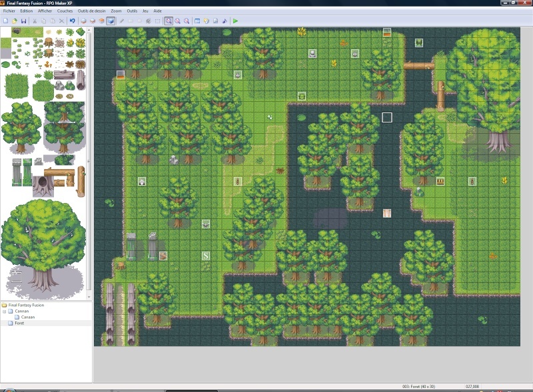Viewport: 533px width, 392px height.
Task: Select the Pencil drawing tool
Action: (121, 21)
